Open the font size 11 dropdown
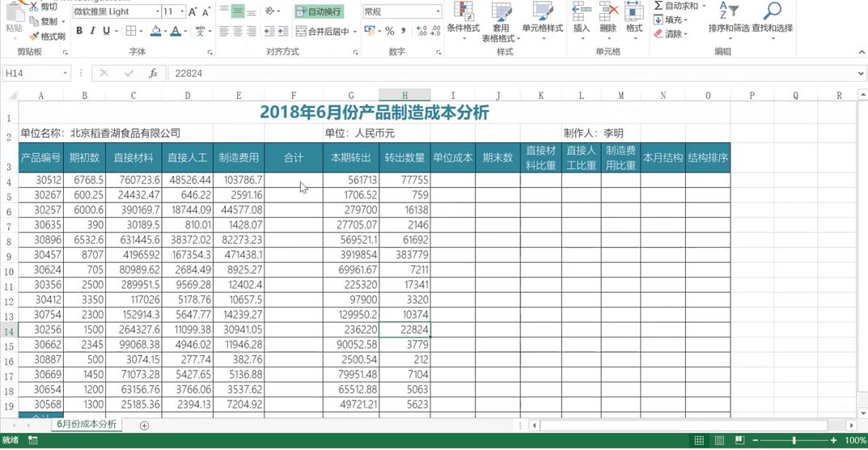 tap(183, 11)
